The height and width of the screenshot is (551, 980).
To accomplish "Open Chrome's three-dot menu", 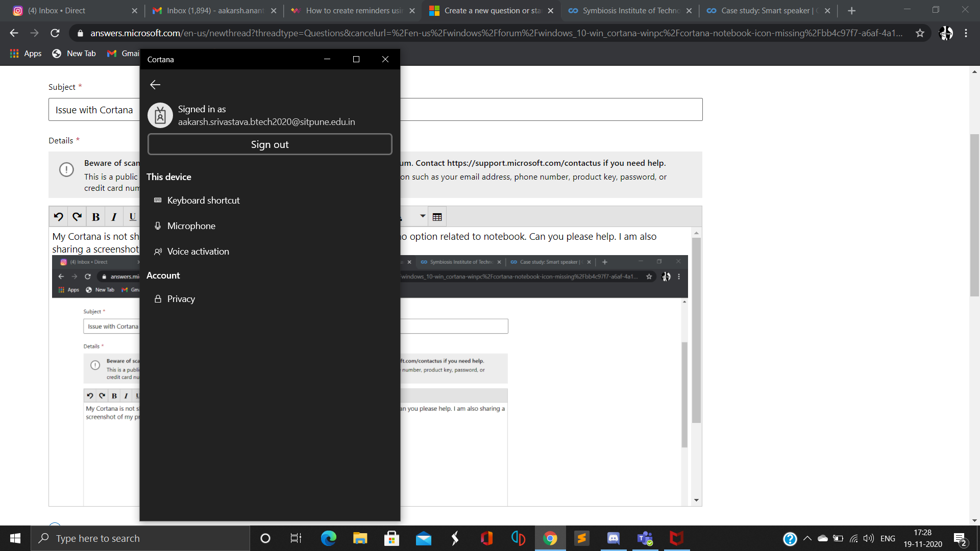I will 966,33.
